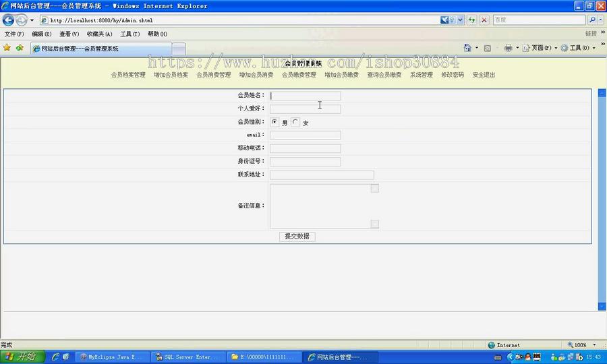The image size is (607, 364).
Task: Open the 收藏夹(A) menu
Action: point(99,34)
